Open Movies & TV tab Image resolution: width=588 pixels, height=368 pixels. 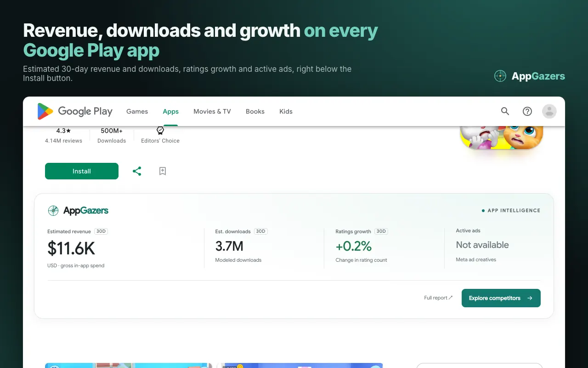(212, 111)
